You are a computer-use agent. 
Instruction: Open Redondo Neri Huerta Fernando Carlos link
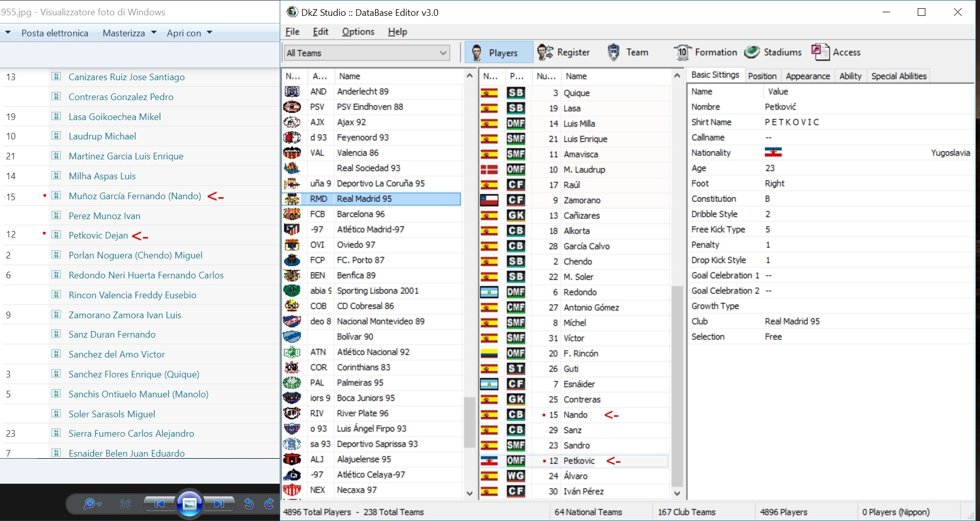click(146, 275)
